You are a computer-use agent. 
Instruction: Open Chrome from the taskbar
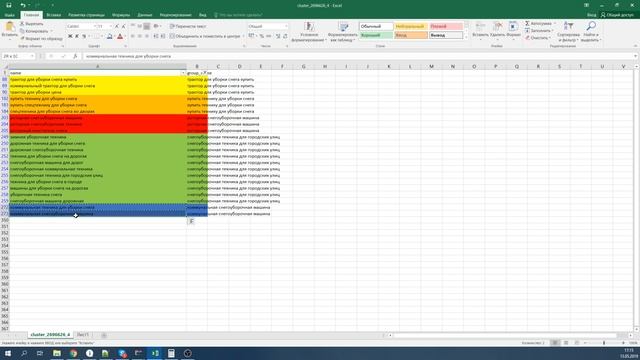point(73,353)
